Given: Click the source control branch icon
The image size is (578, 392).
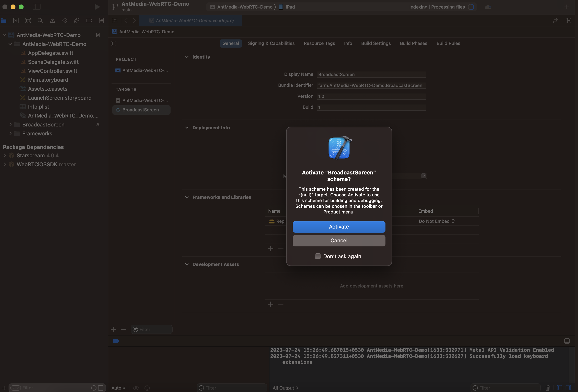Looking at the screenshot, I should click(x=115, y=7).
